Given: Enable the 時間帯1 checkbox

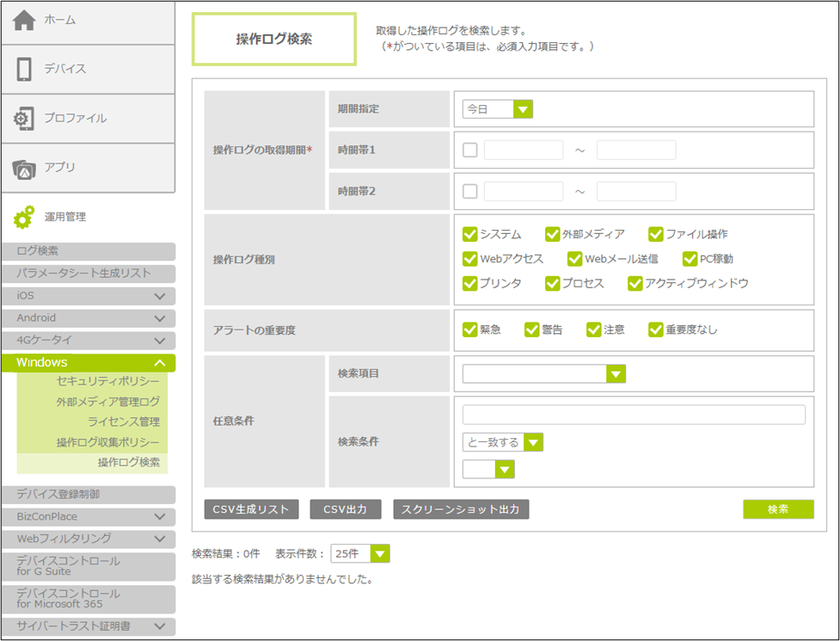Looking at the screenshot, I should pyautogui.click(x=469, y=150).
